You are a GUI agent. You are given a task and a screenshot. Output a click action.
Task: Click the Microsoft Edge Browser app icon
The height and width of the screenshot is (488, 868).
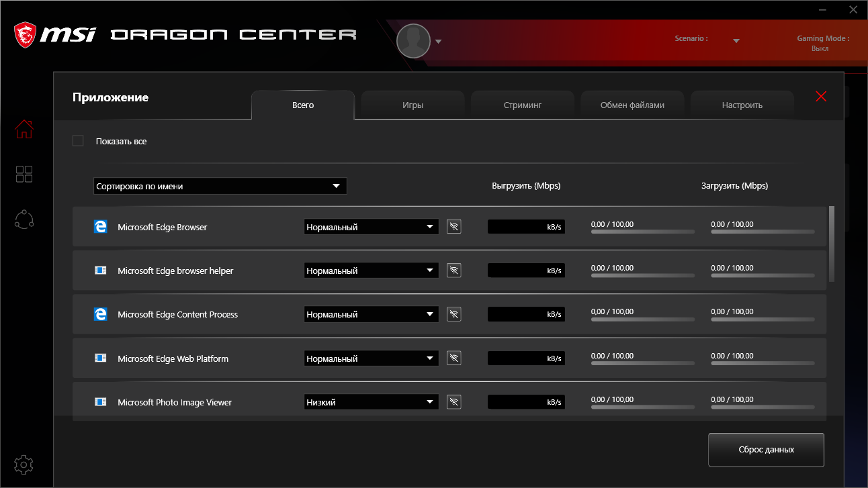(101, 227)
